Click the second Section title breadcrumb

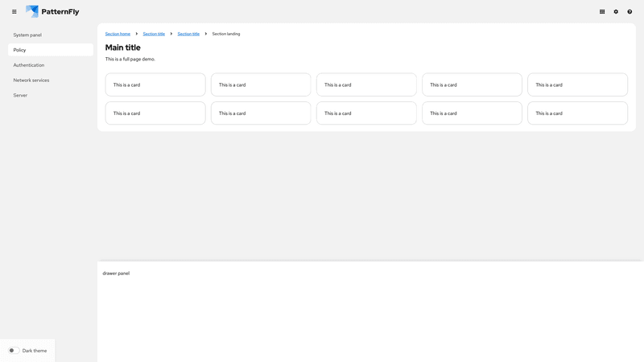[x=188, y=34]
